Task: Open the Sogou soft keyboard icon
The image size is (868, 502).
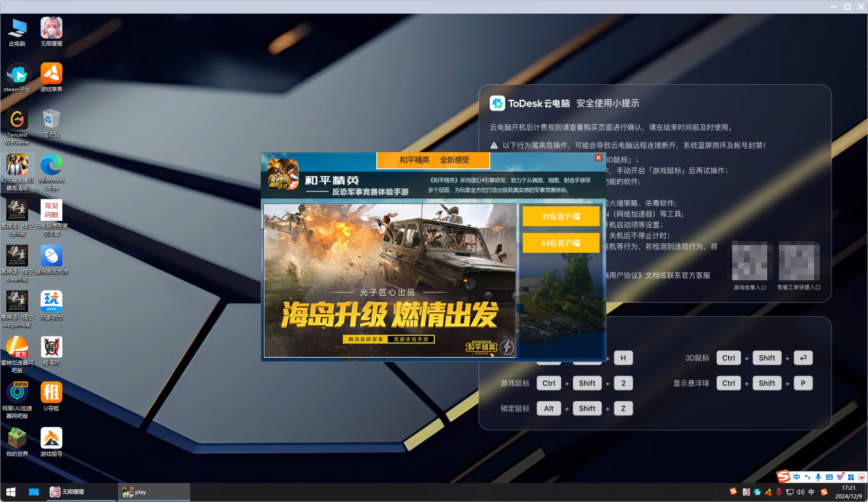Action: coord(829,477)
